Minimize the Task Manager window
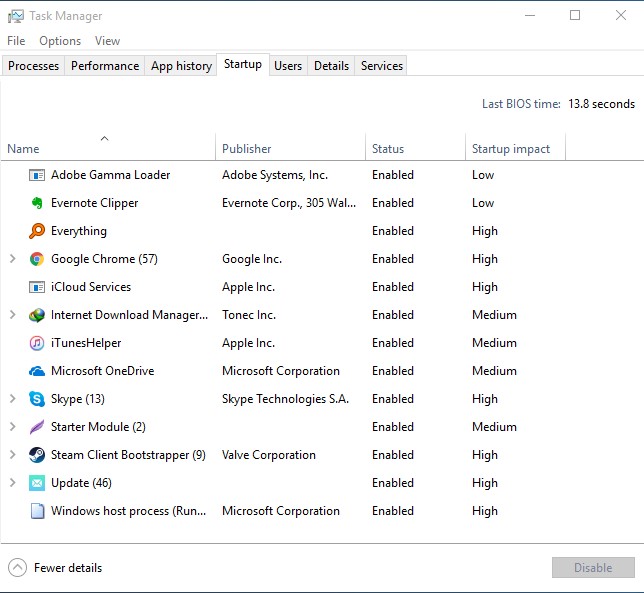 point(530,16)
